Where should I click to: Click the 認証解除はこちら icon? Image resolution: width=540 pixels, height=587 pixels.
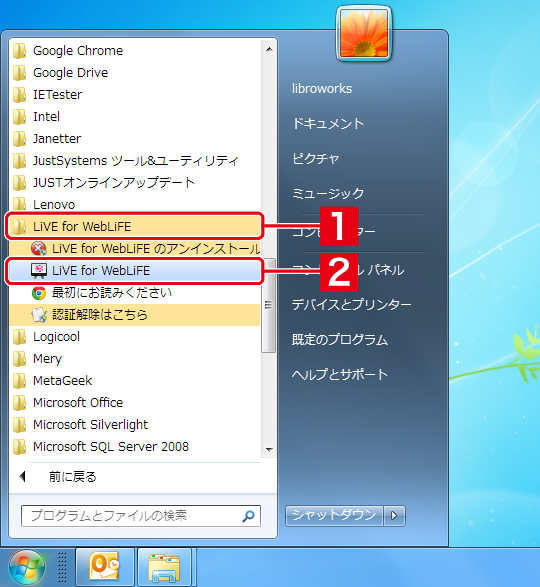pos(39,315)
